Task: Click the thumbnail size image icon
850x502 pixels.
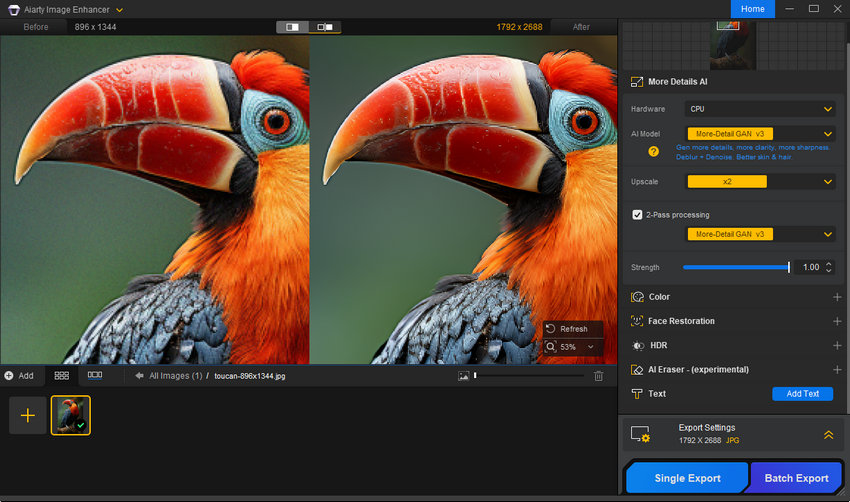Action: pos(463,376)
